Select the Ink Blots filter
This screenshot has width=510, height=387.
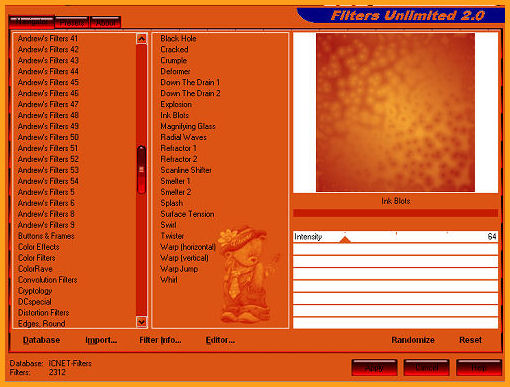pyautogui.click(x=174, y=115)
